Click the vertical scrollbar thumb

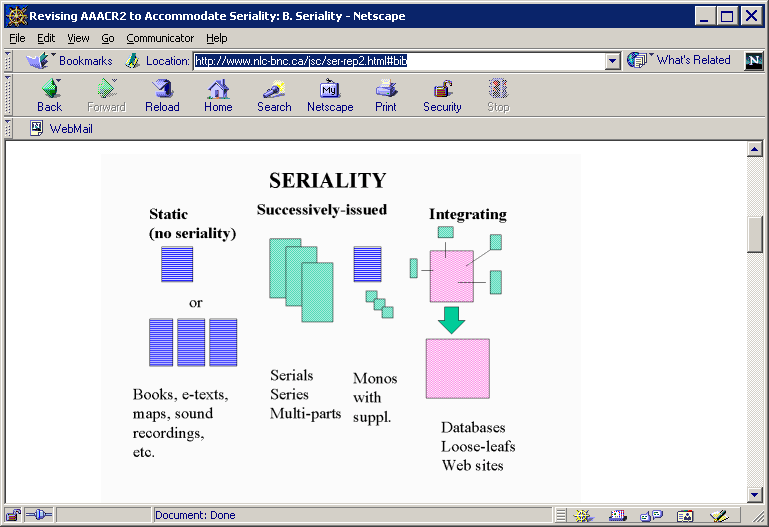[x=754, y=235]
